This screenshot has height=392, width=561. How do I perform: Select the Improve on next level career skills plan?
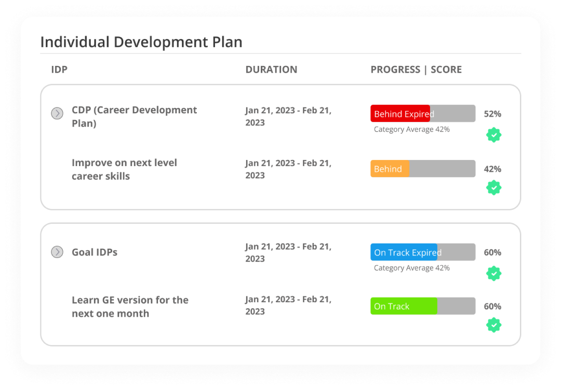tap(125, 169)
